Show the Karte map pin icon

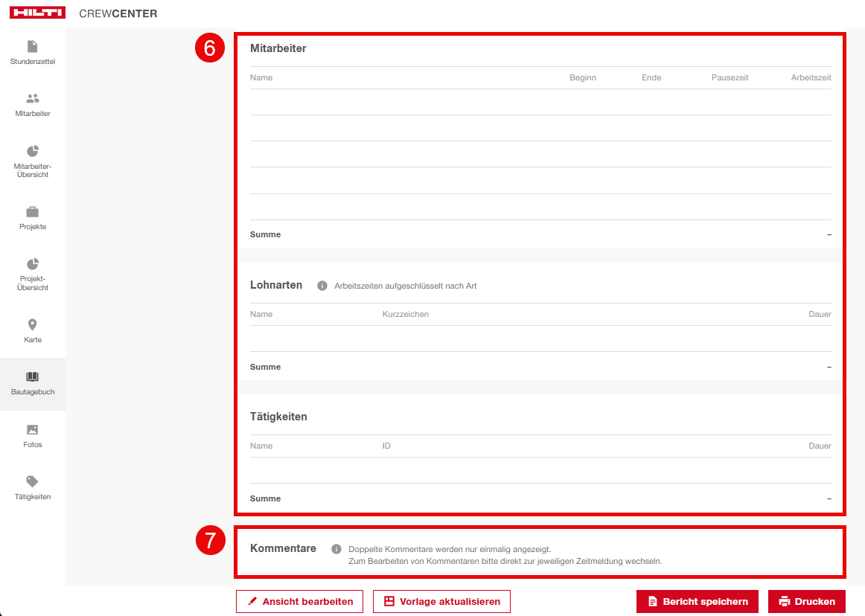pyautogui.click(x=32, y=325)
